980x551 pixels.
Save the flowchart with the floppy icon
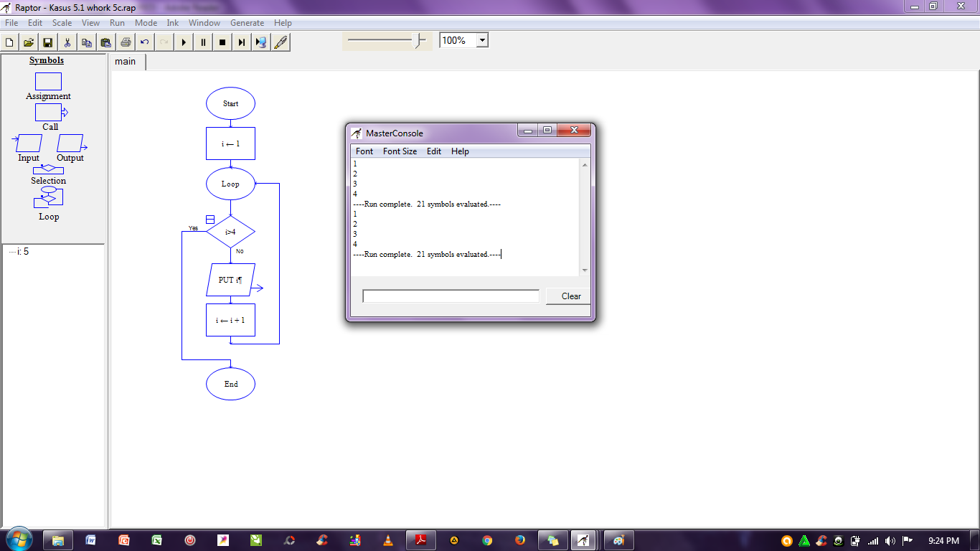click(48, 42)
